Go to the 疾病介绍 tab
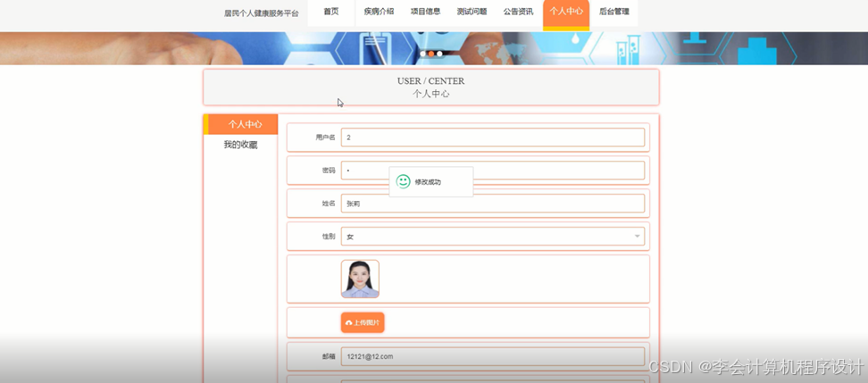The image size is (868, 383). coord(379,12)
